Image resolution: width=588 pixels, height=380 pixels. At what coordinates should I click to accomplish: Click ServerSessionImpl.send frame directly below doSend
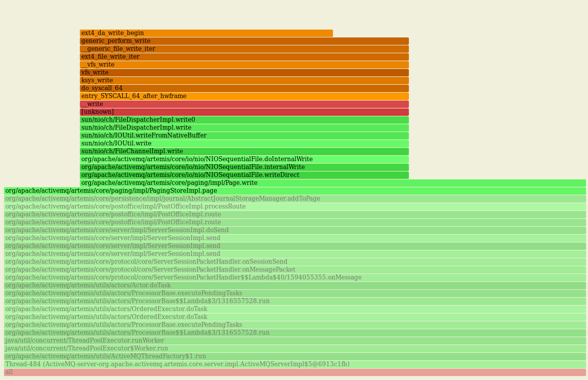click(x=295, y=238)
